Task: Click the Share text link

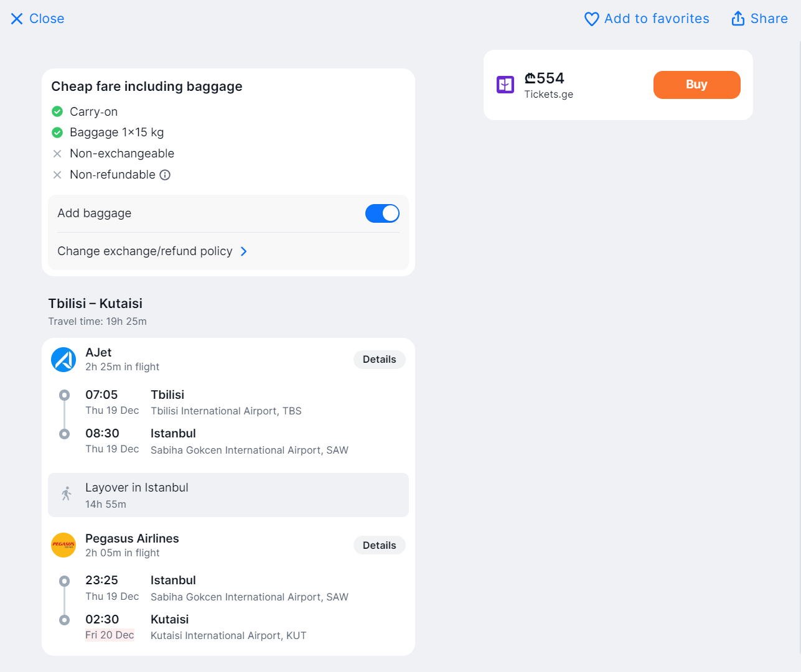Action: tap(769, 19)
